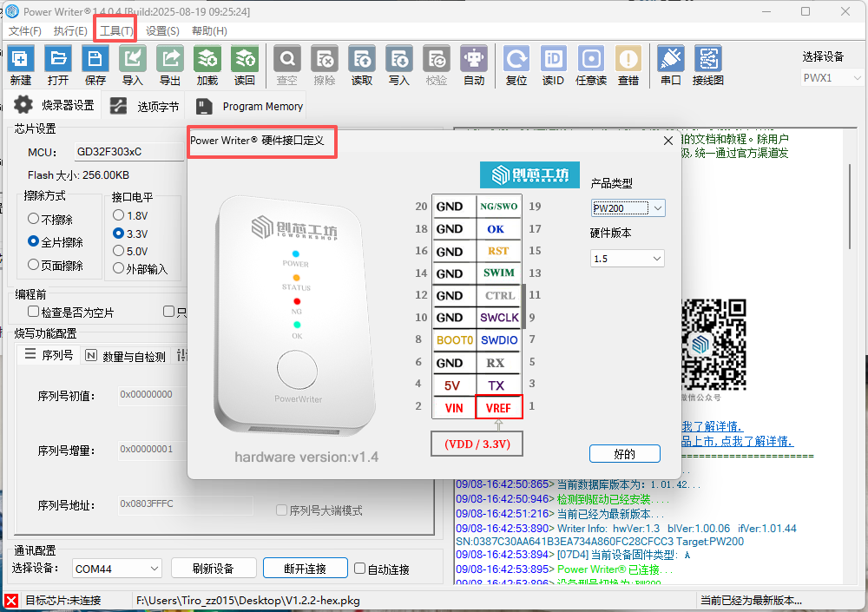Click the 序列号增量 0x00000001 field
This screenshot has height=612, width=868.
152,449
